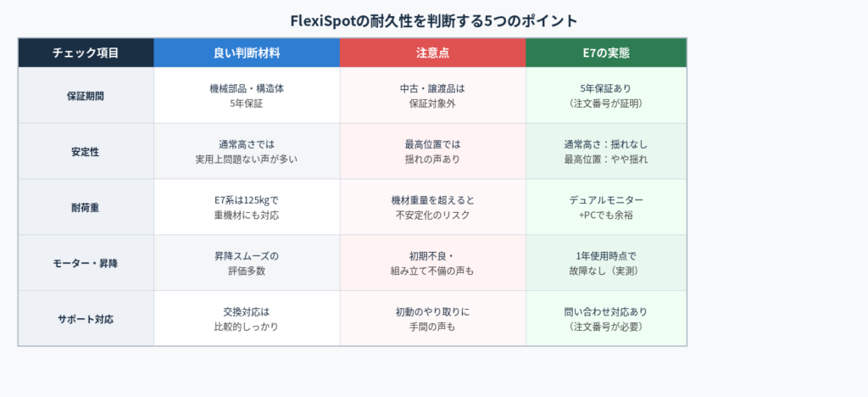
Task: Click the 5年保証あり(注文番号が証明) cell
Action: click(605, 96)
